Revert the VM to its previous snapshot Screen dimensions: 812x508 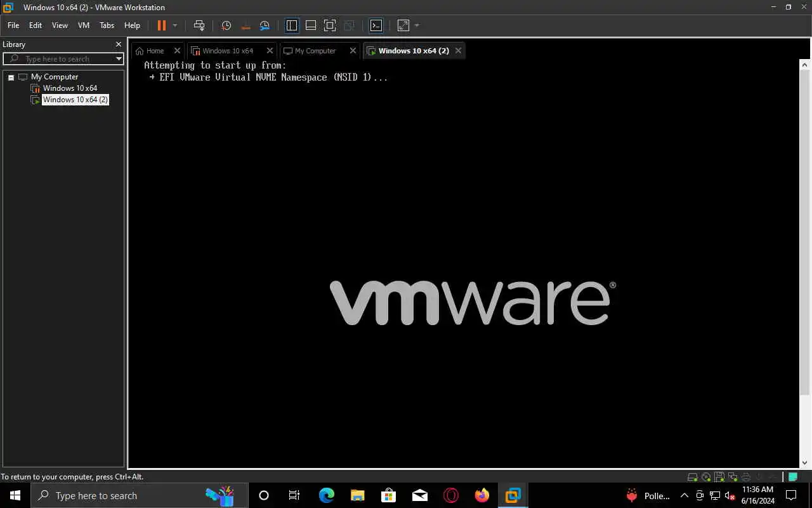pyautogui.click(x=246, y=25)
